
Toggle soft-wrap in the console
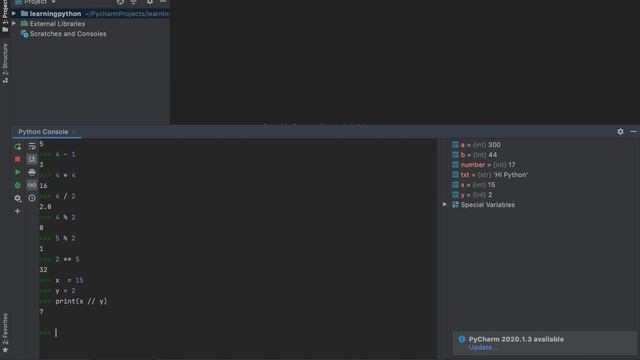point(32,146)
